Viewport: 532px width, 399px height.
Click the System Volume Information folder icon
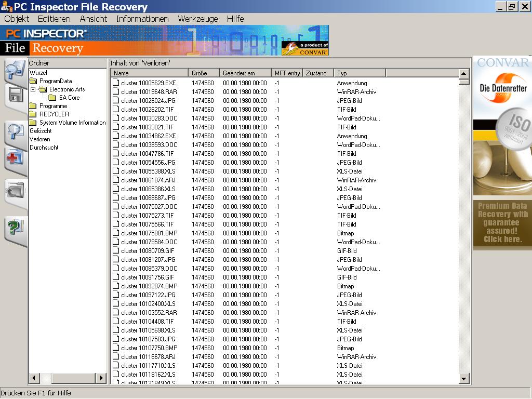tap(33, 123)
